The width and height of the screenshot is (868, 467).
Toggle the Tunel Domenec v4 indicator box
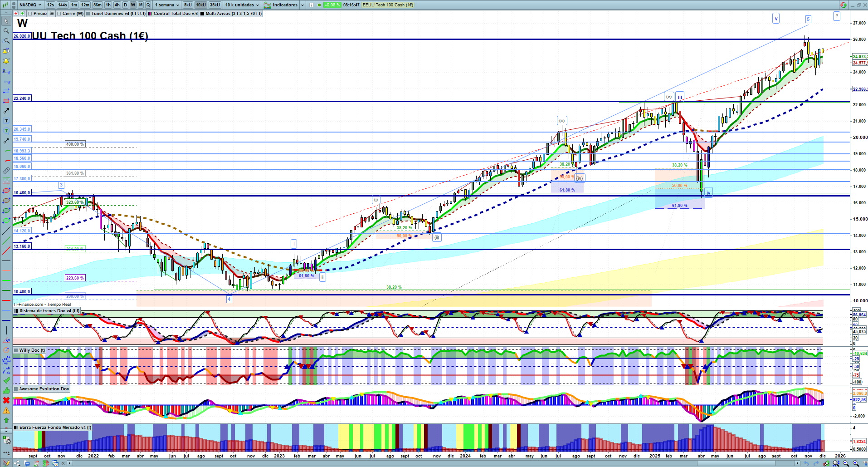pos(88,14)
